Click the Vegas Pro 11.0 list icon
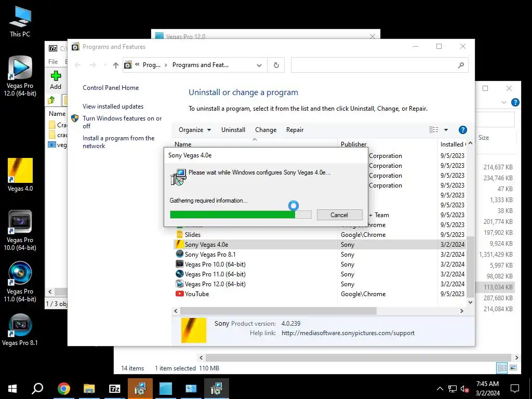Viewport: 532px width, 399px height. [179, 274]
